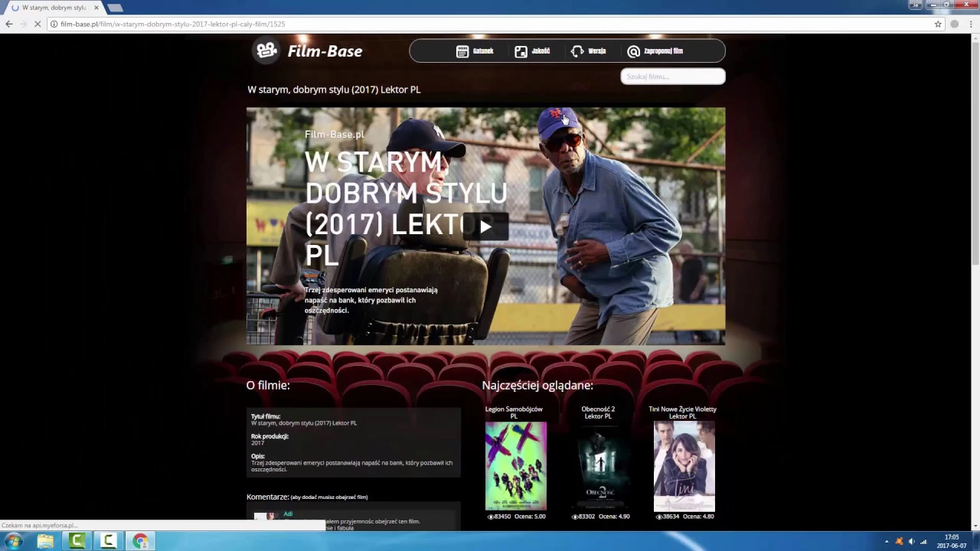This screenshot has height=551, width=980.
Task: Click the Zaproponuj film at-sign icon
Action: tap(633, 51)
